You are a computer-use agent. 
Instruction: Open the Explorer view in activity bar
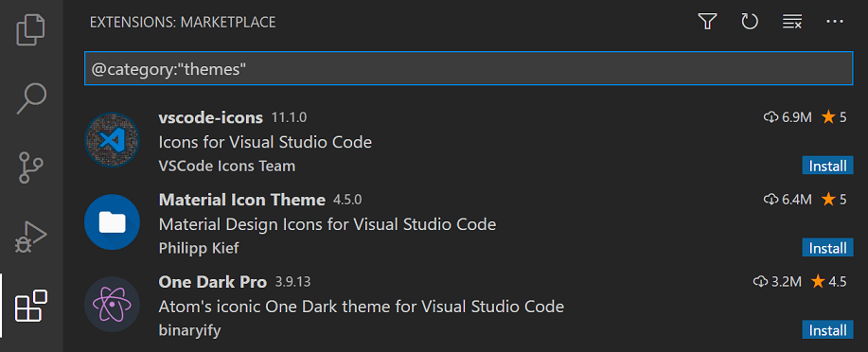click(30, 30)
